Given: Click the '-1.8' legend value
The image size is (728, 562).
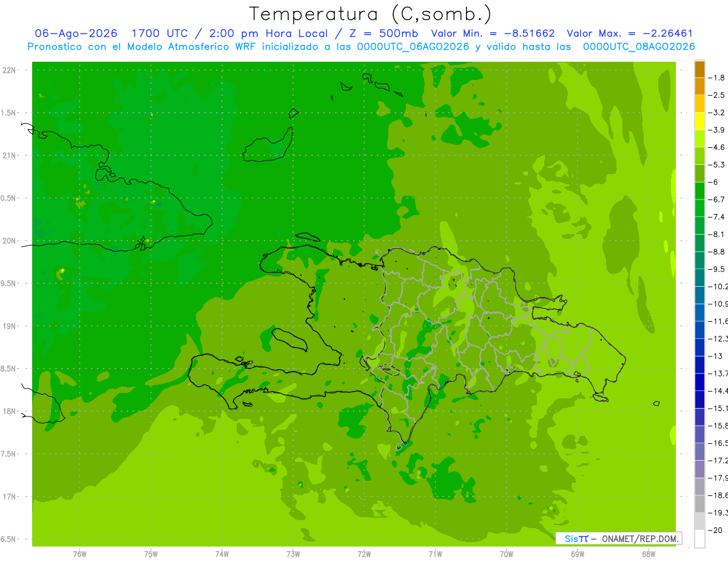Looking at the screenshot, I should tap(716, 78).
